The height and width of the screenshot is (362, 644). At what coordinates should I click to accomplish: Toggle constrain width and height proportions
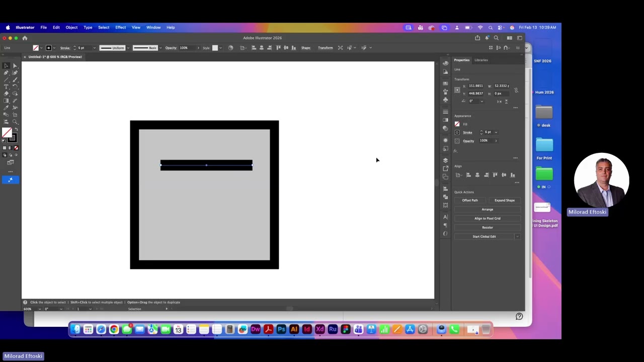[516, 90]
